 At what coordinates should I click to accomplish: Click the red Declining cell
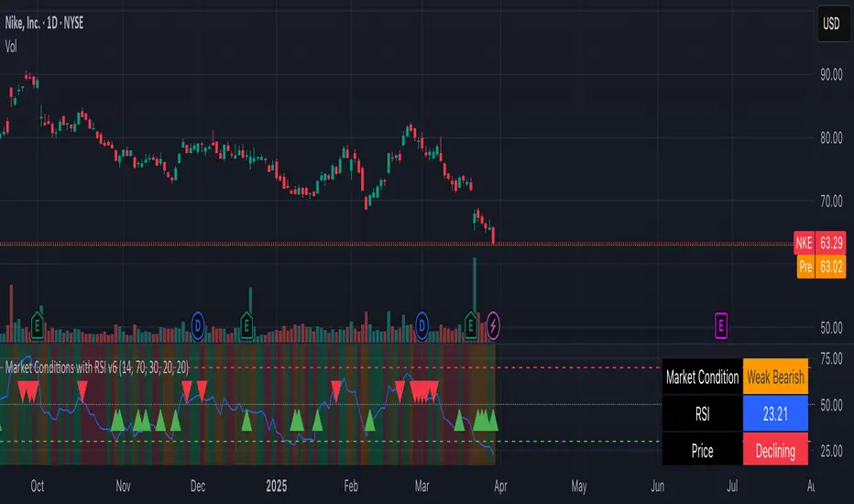pos(775,451)
